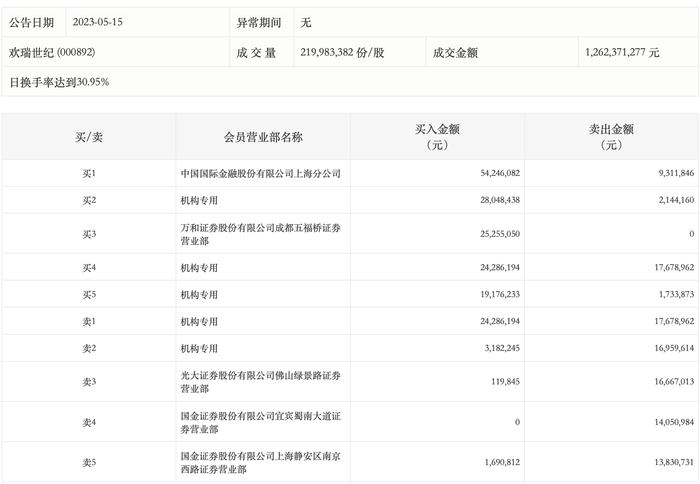This screenshot has height=484, width=700.
Task: Click the announcement date 2023-05-15
Action: (97, 22)
